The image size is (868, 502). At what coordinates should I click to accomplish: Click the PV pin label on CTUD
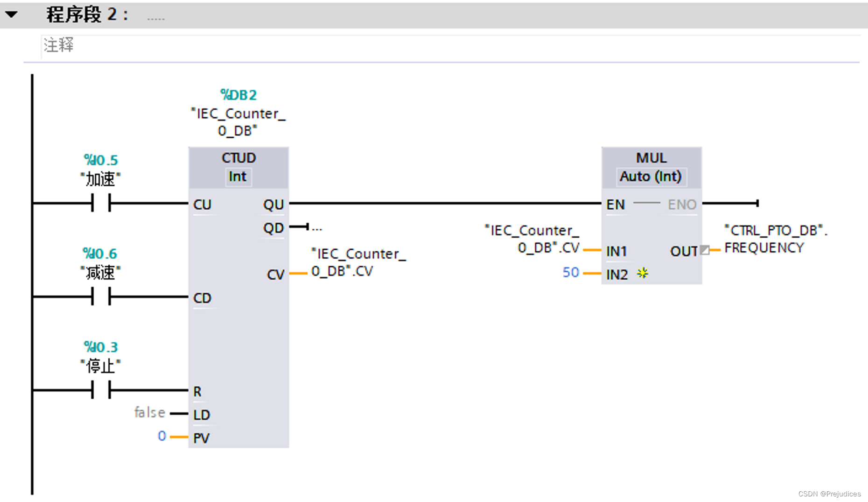202,438
